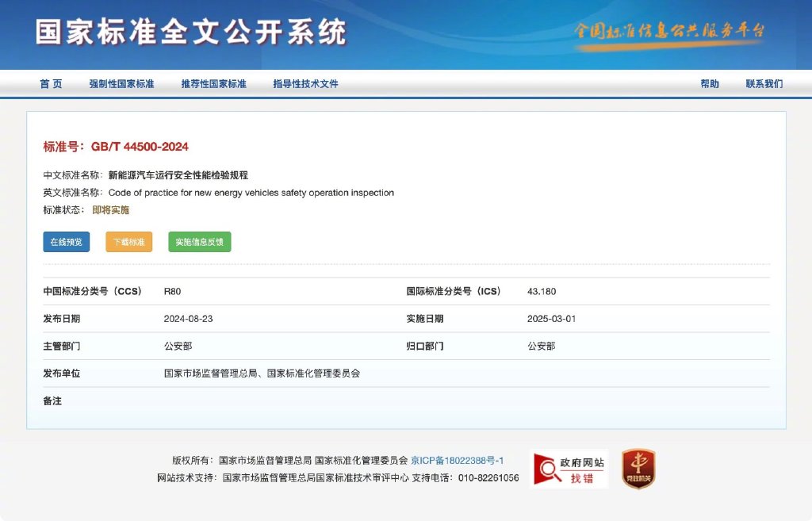
Task: Click the implementation date 2025-03-01
Action: click(552, 319)
